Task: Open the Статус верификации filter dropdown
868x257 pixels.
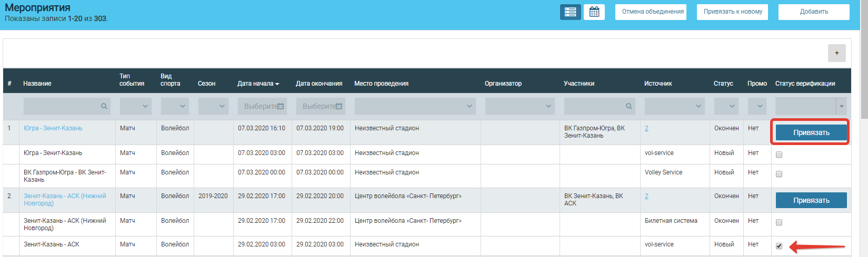Action: pos(841,106)
